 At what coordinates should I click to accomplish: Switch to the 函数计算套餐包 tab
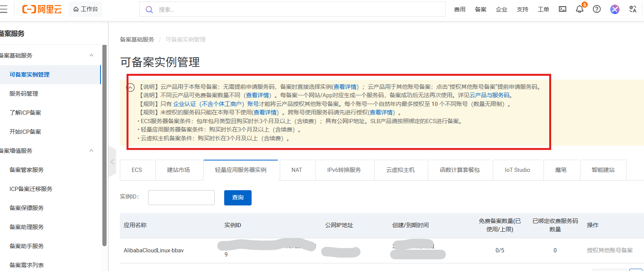coord(460,170)
